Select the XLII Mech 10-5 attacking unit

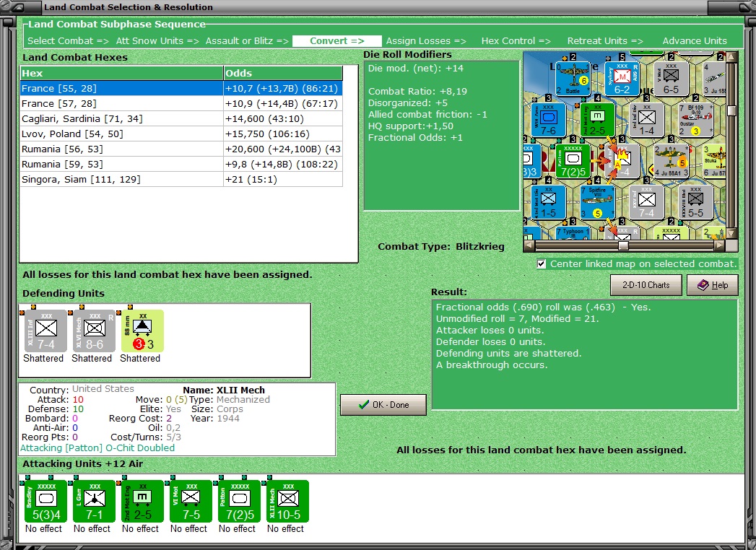click(x=287, y=502)
